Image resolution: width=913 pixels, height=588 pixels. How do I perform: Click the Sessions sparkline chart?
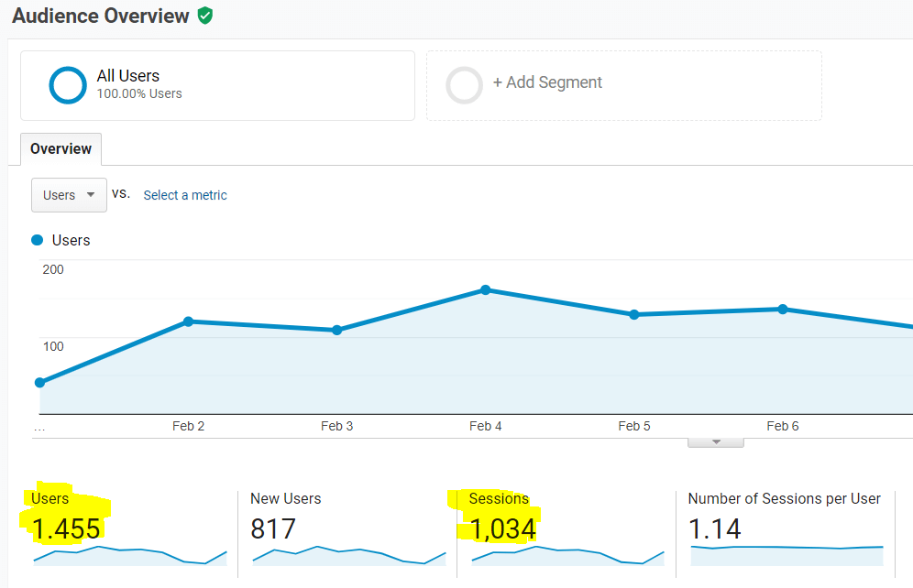pyautogui.click(x=567, y=554)
